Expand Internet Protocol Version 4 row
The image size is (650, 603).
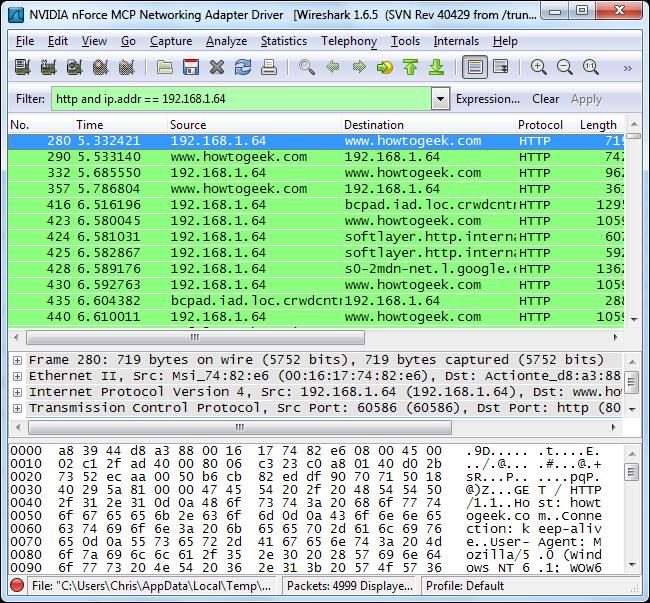(x=17, y=392)
